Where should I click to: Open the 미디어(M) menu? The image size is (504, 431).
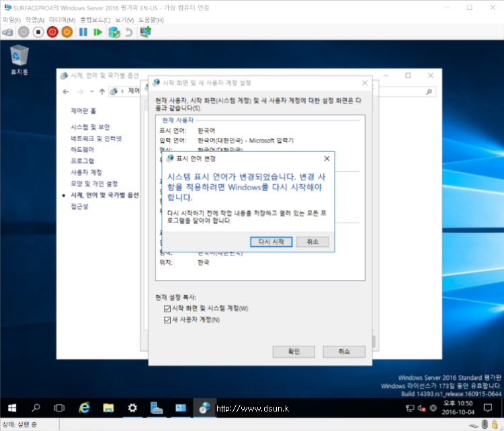click(x=62, y=20)
